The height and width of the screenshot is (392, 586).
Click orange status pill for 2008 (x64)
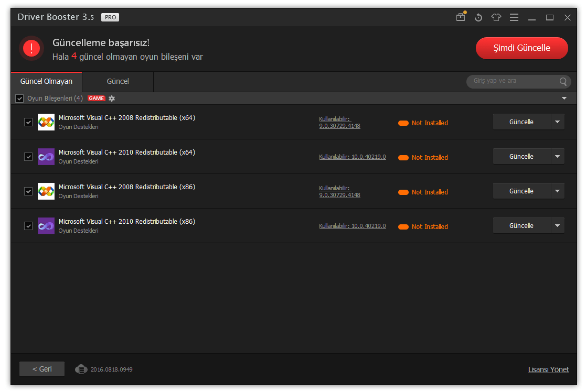(403, 123)
